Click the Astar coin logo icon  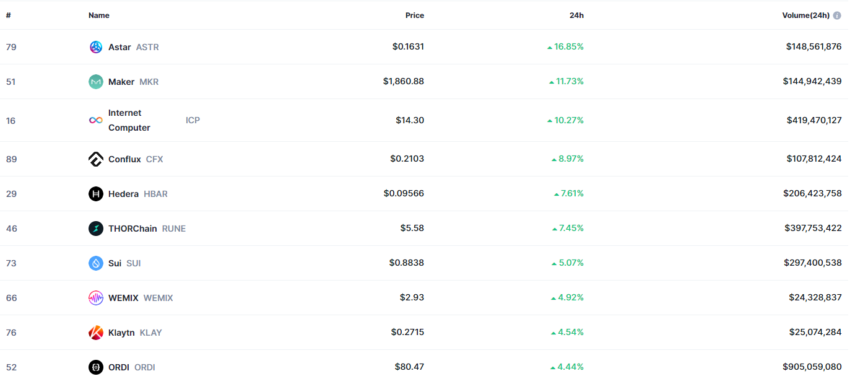pyautogui.click(x=96, y=47)
